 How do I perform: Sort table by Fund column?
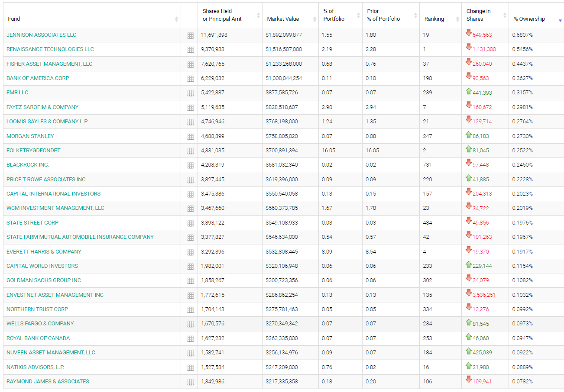click(x=92, y=15)
